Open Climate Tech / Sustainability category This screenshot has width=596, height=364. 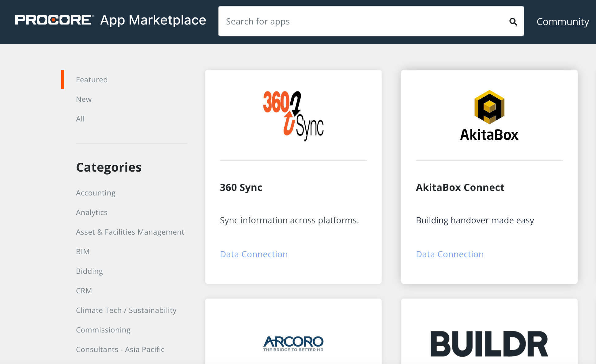(126, 310)
